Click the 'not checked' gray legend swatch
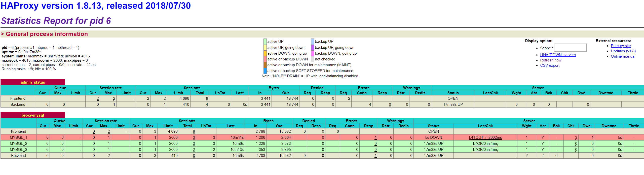This screenshot has height=175, width=644. [x=313, y=59]
